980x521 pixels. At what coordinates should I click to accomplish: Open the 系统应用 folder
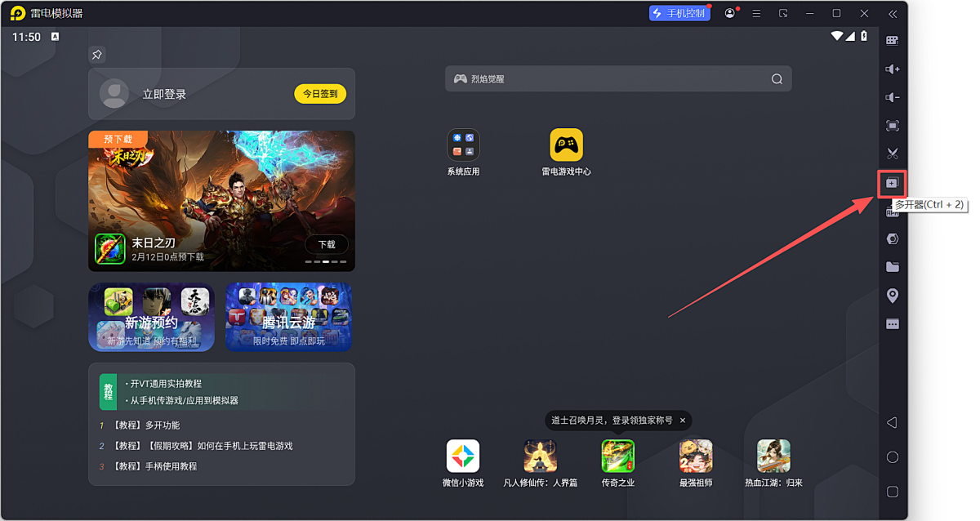pyautogui.click(x=463, y=145)
